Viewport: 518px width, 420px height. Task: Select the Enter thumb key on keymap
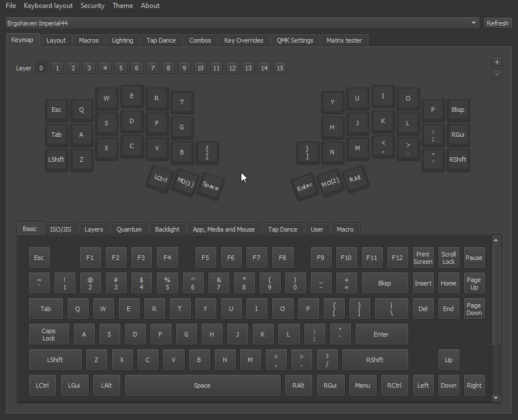304,187
